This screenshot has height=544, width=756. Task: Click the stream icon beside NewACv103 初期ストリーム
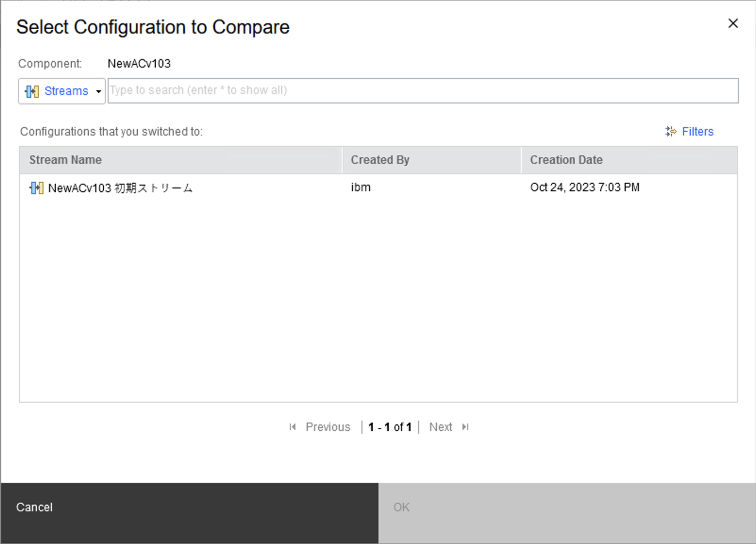click(x=36, y=188)
